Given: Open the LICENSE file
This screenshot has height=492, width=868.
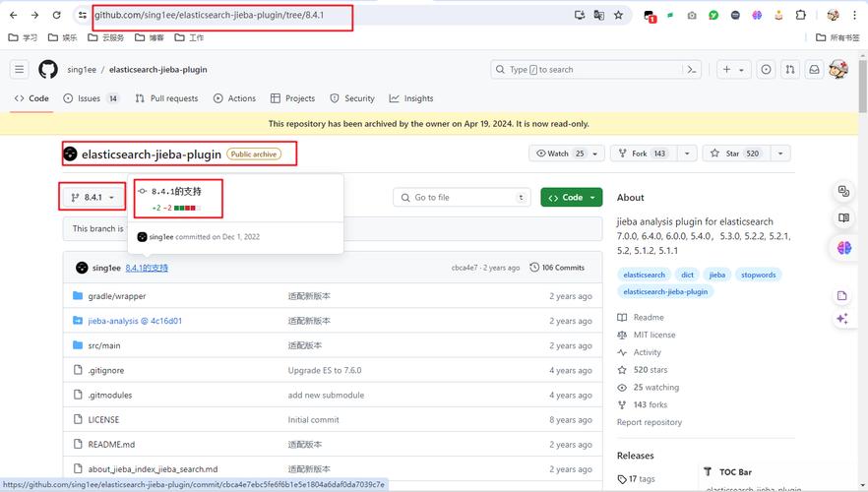Looking at the screenshot, I should 103,419.
